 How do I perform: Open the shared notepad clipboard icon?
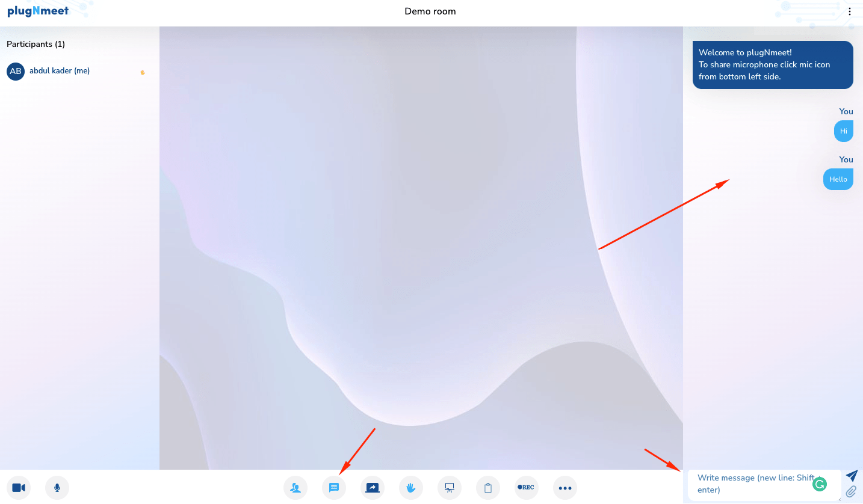point(488,488)
